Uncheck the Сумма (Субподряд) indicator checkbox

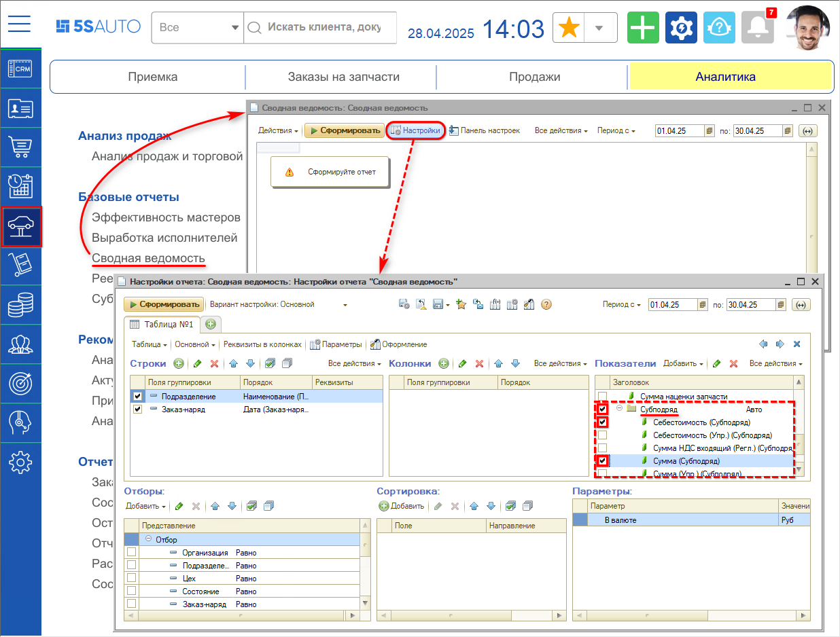point(602,461)
